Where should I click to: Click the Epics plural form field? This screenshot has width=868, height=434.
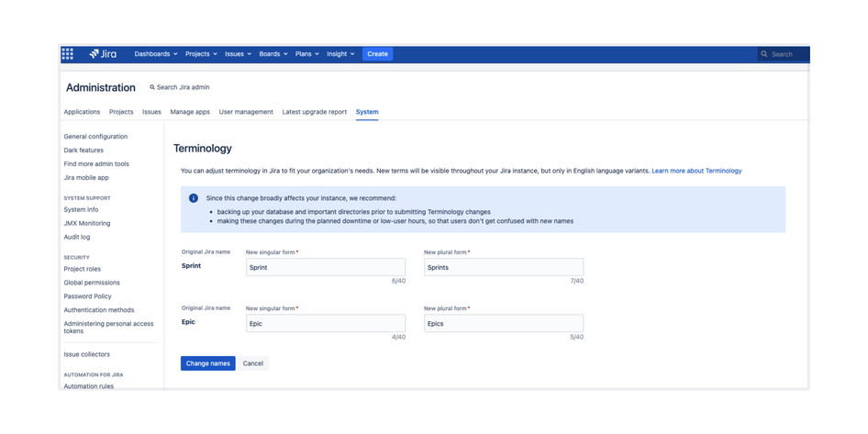click(504, 323)
